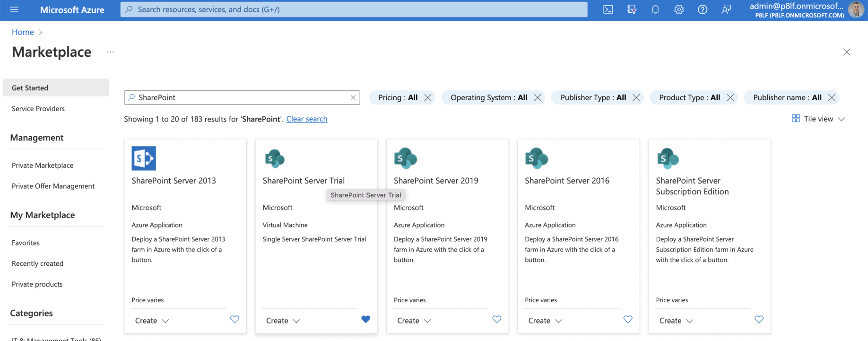Screen dimensions: 868x341
Task: Open the Cloud Shell icon in header
Action: pyautogui.click(x=608, y=9)
